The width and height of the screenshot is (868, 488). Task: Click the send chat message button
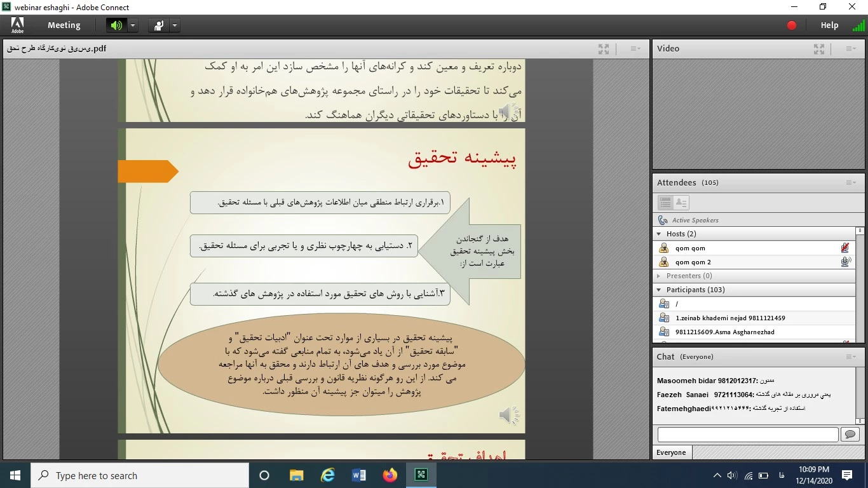850,435
